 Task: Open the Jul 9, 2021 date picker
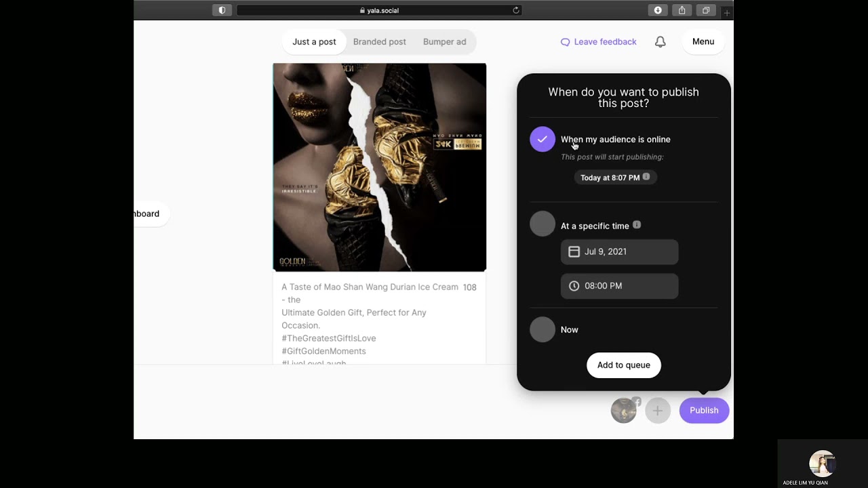click(x=619, y=251)
